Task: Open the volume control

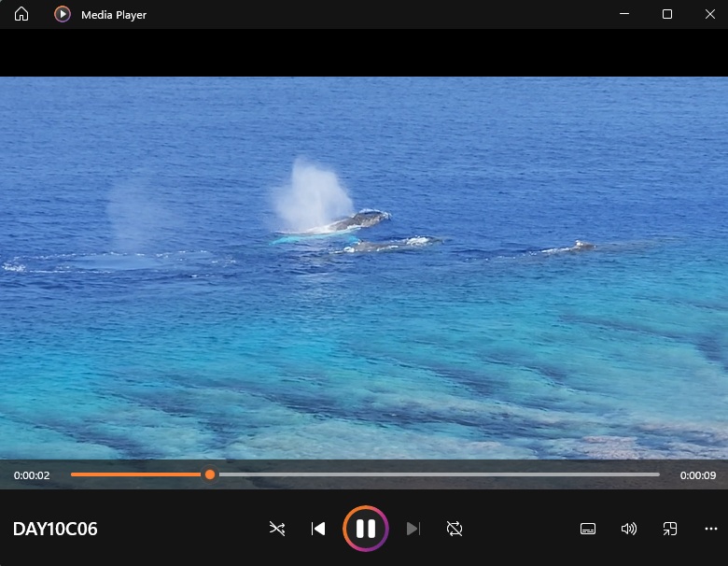Action: tap(629, 529)
